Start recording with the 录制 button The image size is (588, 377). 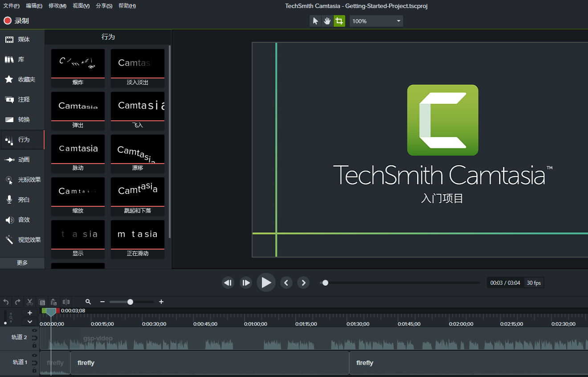click(16, 20)
